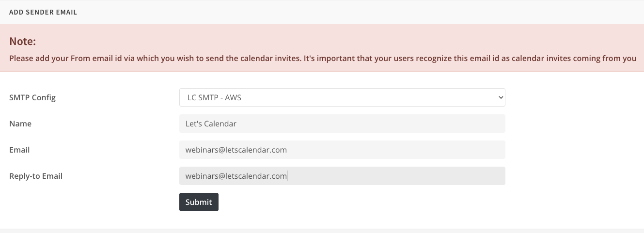Place cursor on "Let's Calendar" text
The width and height of the screenshot is (644, 233).
[x=211, y=124]
